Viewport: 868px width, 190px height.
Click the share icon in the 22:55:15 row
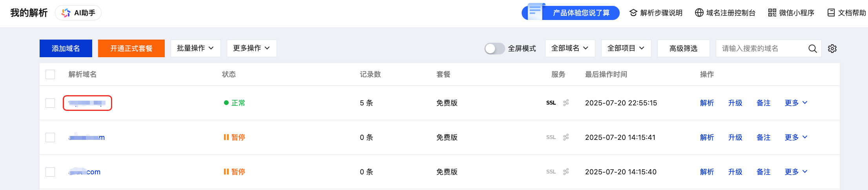tap(566, 103)
